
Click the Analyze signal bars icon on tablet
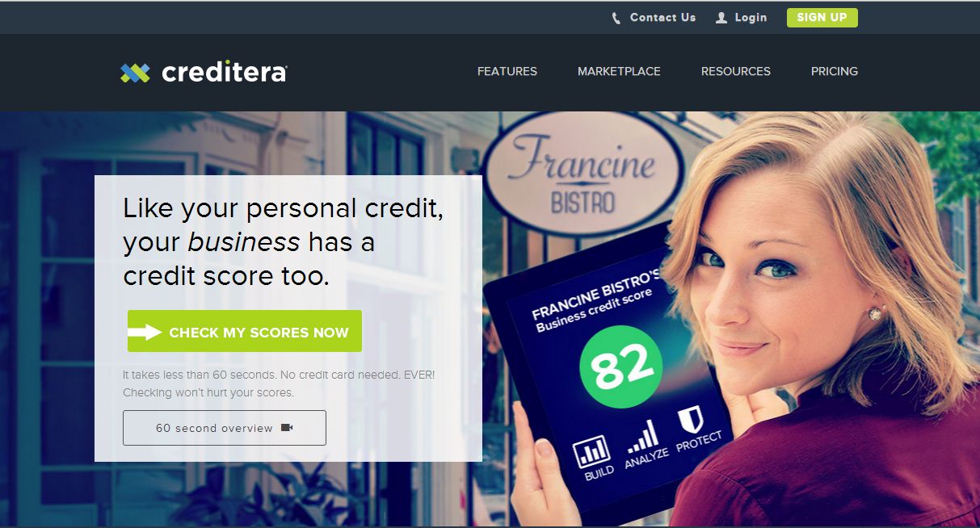pos(643,436)
